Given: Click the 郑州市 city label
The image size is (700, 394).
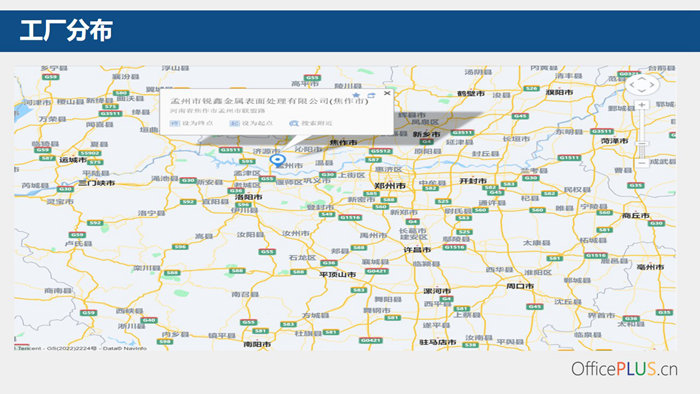Looking at the screenshot, I should pos(390,186).
